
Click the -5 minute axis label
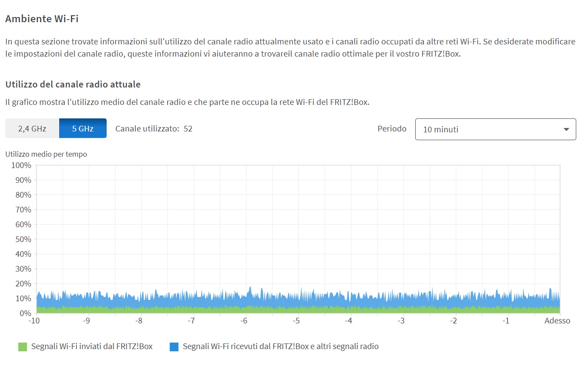pos(296,321)
